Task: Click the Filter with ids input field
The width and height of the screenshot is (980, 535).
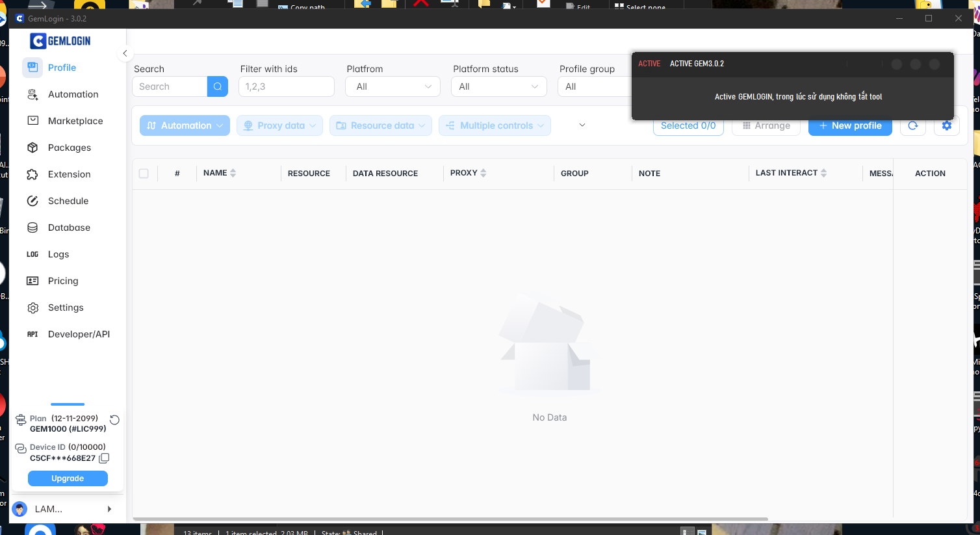Action: pos(286,86)
